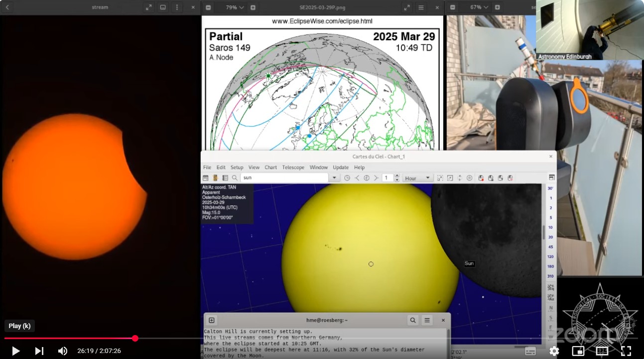Image resolution: width=644 pixels, height=359 pixels.
Task: Click the Astronomy Edinburgh webcam thumbnail
Action: 590,30
